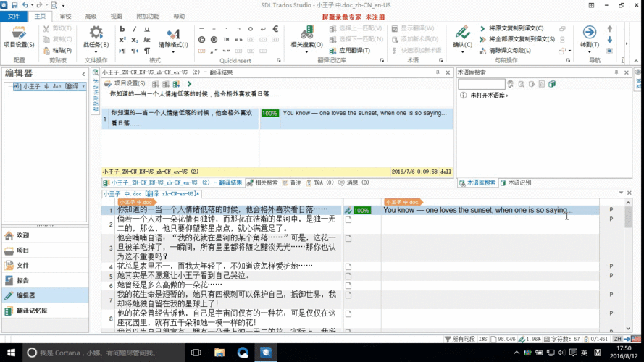Toggle underline formatting

tap(146, 29)
